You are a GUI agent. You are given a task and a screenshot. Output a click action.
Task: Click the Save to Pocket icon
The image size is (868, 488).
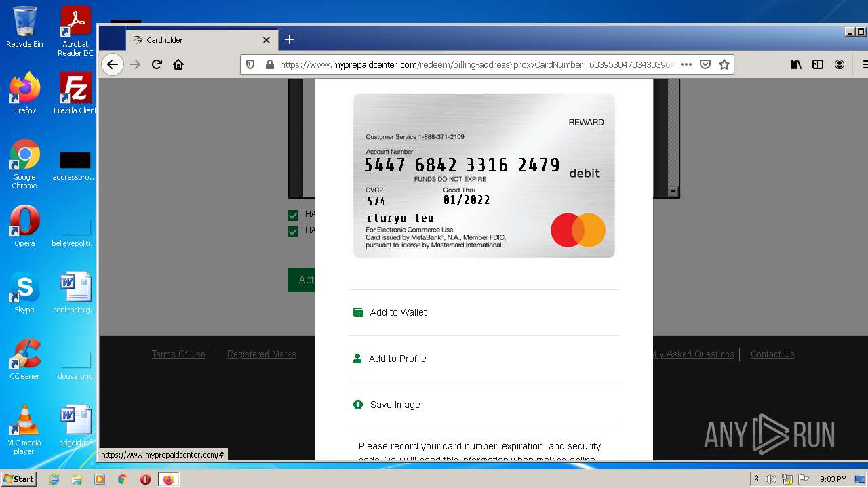point(705,64)
